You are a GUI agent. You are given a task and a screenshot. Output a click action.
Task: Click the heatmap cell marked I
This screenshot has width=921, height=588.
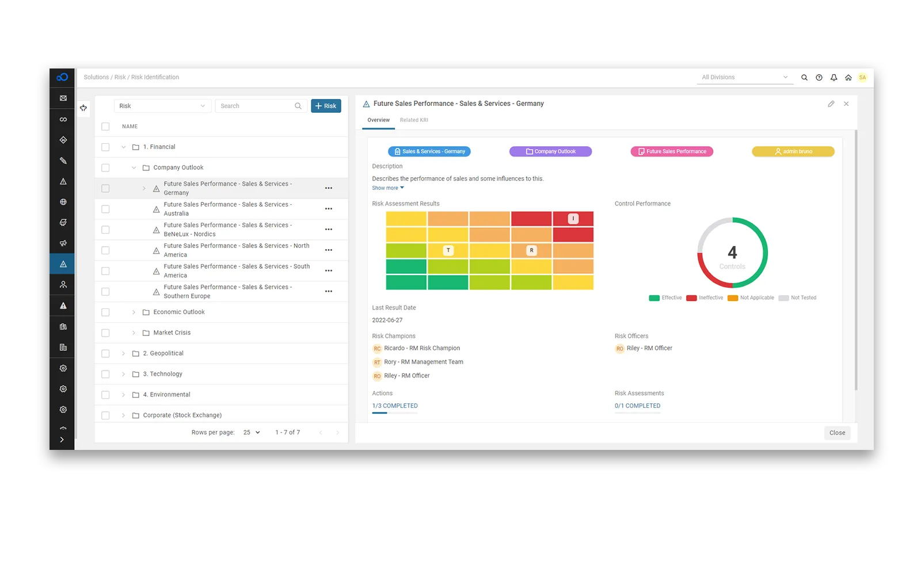[573, 219]
